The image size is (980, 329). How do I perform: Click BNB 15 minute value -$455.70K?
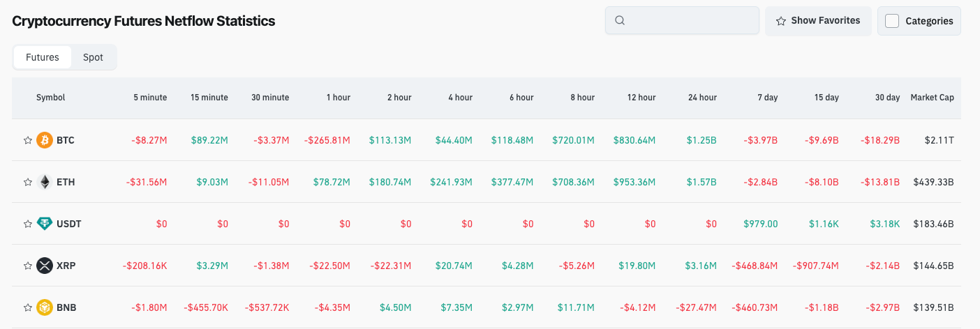(206, 307)
